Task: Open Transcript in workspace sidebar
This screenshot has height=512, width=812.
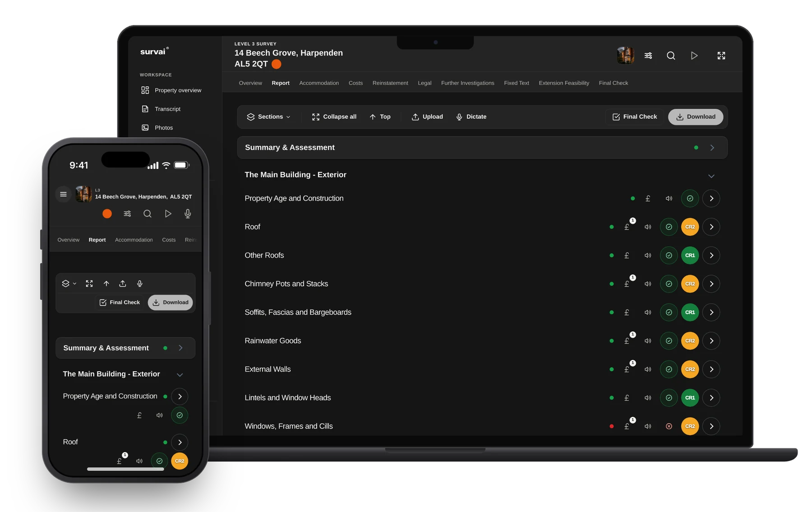Action: 161,109
